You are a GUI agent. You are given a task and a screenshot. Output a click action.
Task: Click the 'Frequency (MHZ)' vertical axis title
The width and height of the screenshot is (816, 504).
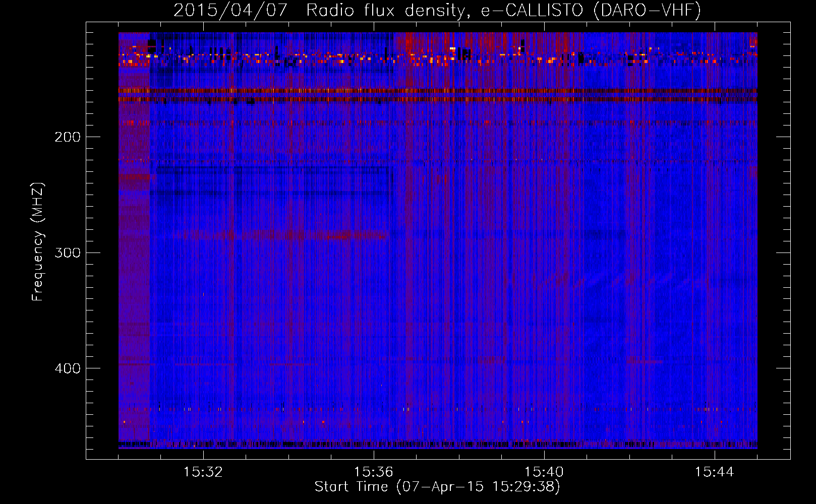tap(38, 242)
